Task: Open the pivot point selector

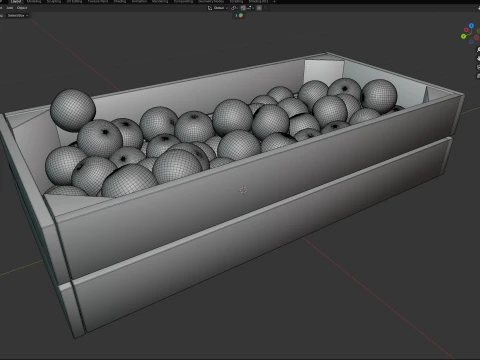Action: pos(235,8)
